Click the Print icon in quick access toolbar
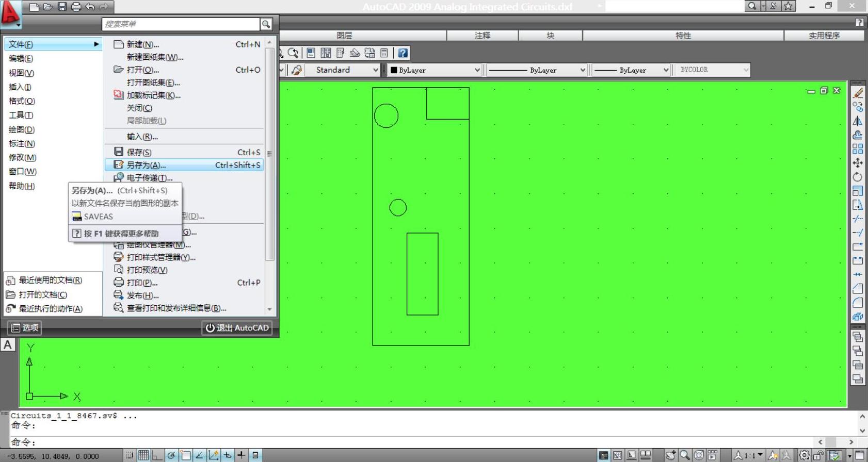 tap(76, 7)
